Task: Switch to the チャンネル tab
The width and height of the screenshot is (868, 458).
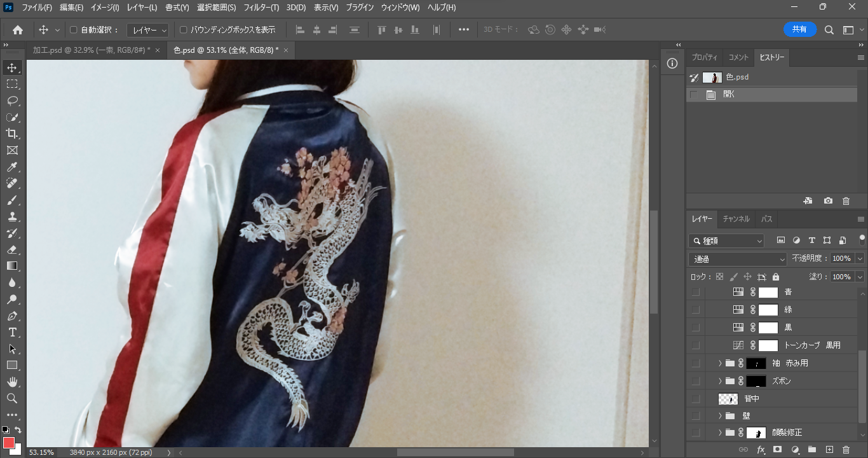Action: 736,219
